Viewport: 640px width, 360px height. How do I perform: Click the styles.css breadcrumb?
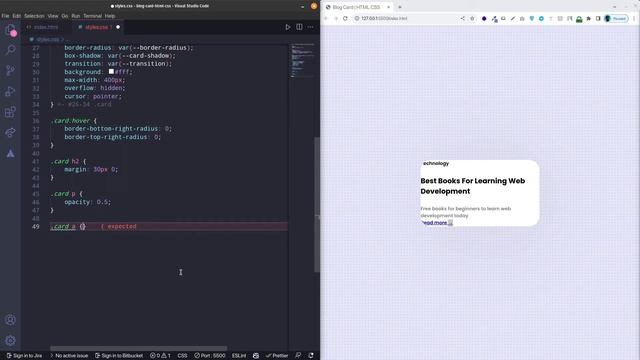[x=48, y=39]
